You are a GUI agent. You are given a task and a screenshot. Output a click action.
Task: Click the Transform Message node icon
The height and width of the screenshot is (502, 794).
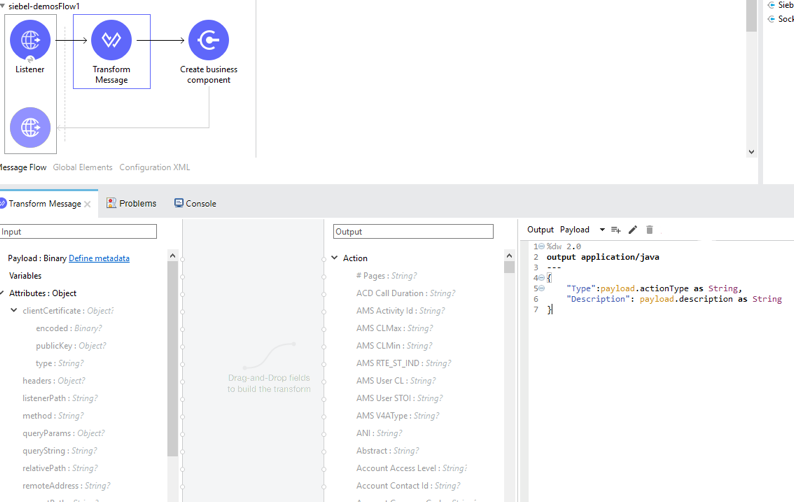click(111, 40)
